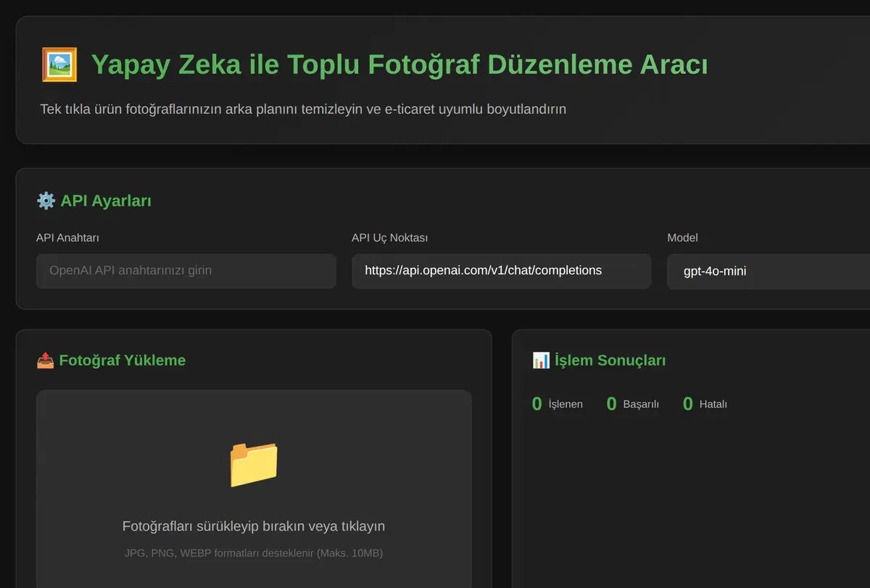This screenshot has height=588, width=870.
Task: Click the API Anahtarı label
Action: [67, 238]
